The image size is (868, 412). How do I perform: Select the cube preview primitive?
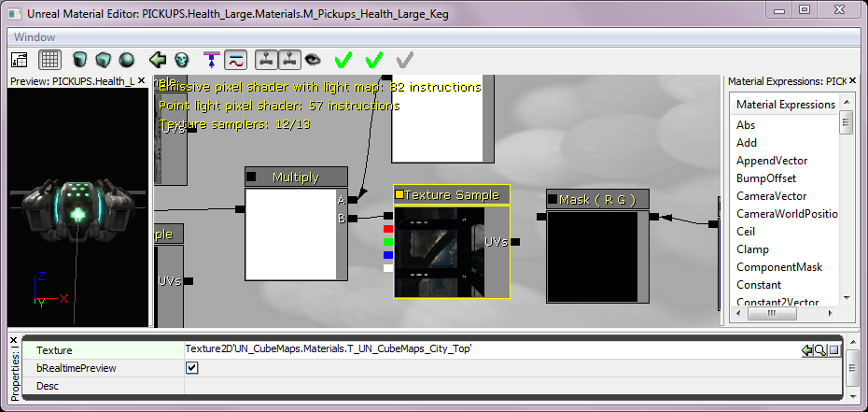click(x=103, y=60)
